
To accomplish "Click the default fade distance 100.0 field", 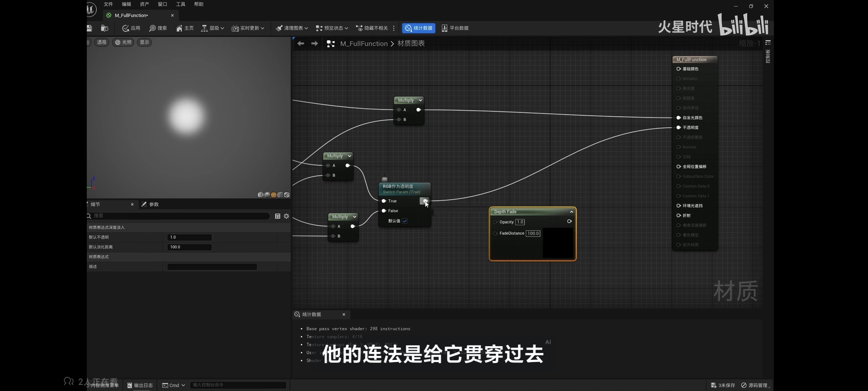I will click(x=189, y=247).
